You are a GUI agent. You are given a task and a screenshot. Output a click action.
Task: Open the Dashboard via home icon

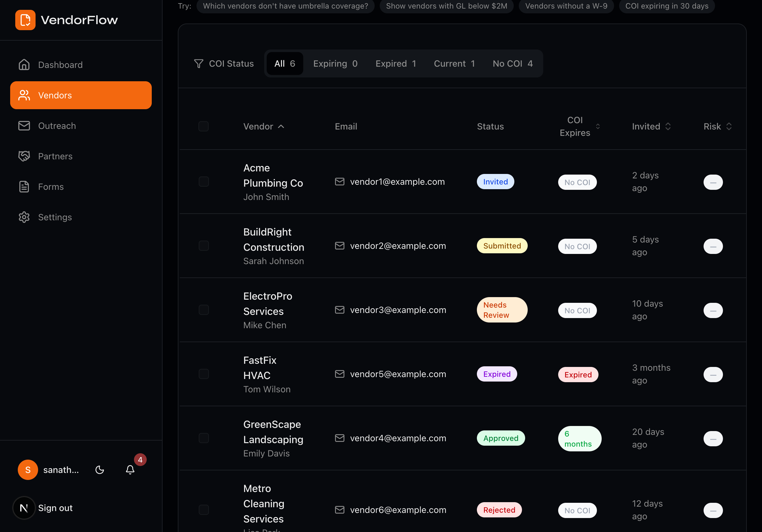24,64
